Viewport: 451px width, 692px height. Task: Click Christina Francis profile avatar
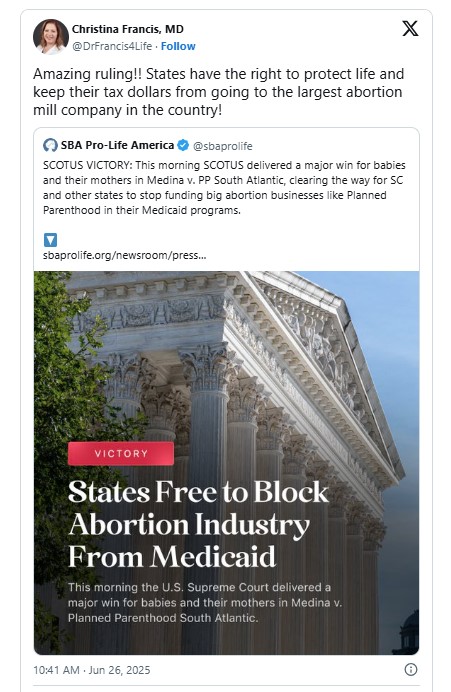[x=50, y=37]
